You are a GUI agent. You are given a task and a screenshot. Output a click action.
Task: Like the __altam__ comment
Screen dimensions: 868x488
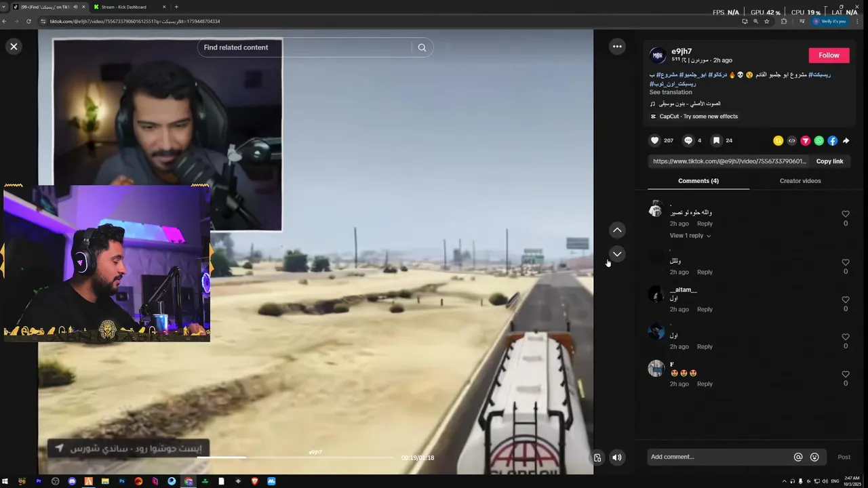point(846,300)
